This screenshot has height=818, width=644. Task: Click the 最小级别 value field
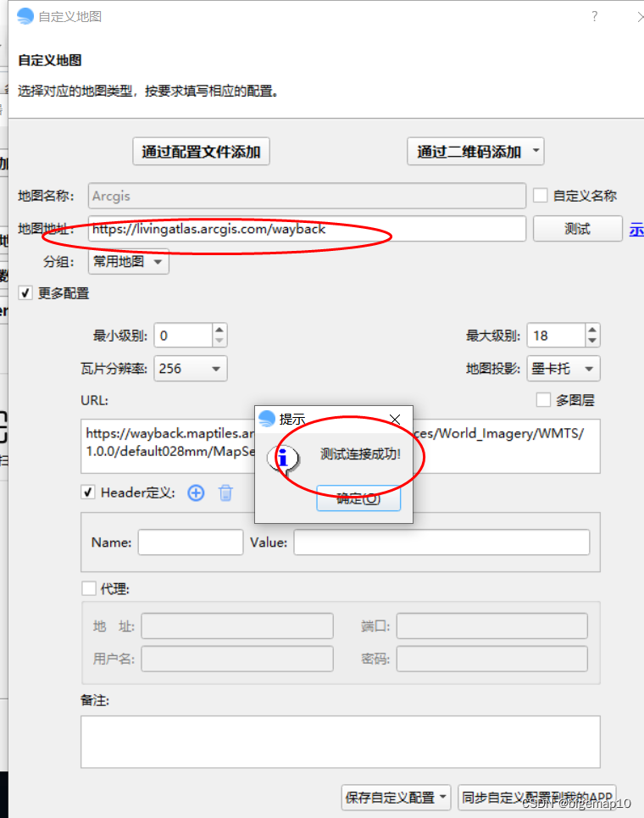(183, 336)
